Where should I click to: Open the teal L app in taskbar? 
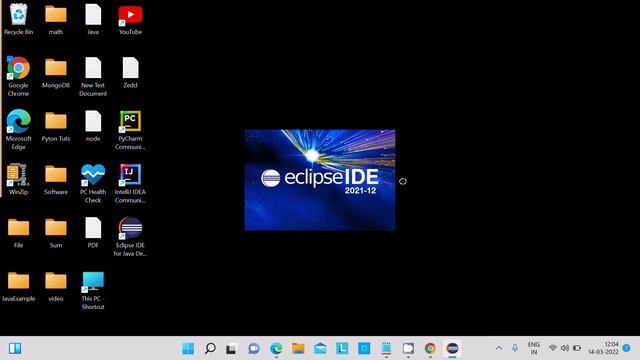pyautogui.click(x=342, y=348)
